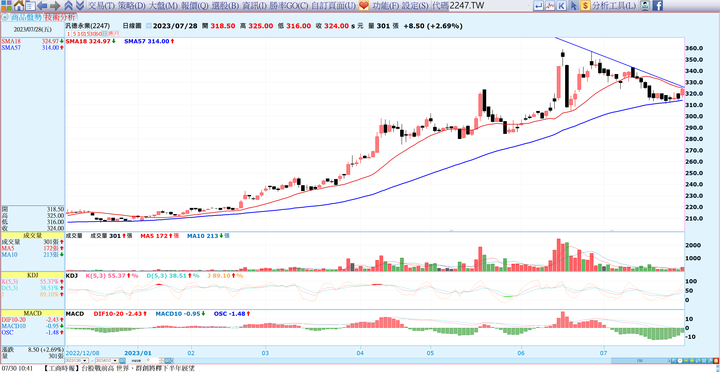Viewport: 720px width, 372px height.
Task: Click the bar count input field
Action: coord(153,361)
